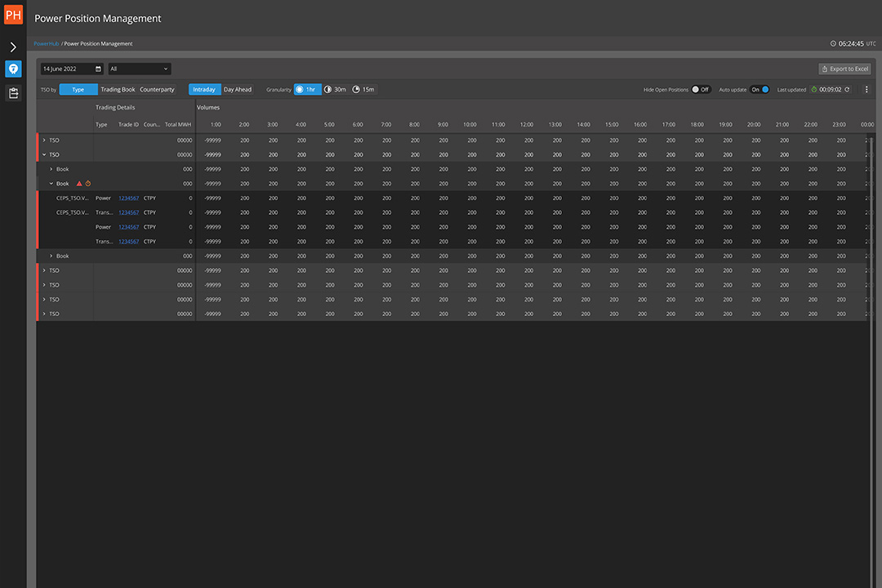
Task: Open the calendar icon in the date field
Action: [x=99, y=69]
